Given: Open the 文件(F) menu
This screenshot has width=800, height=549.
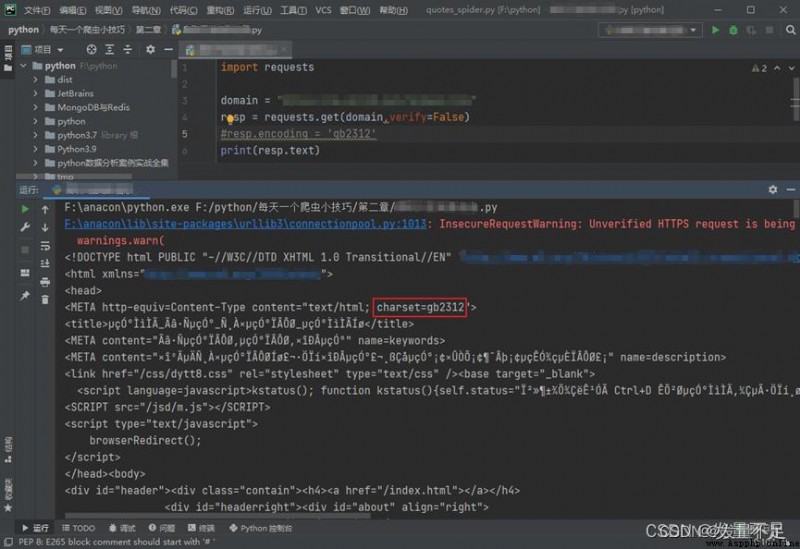Looking at the screenshot, I should click(x=37, y=10).
